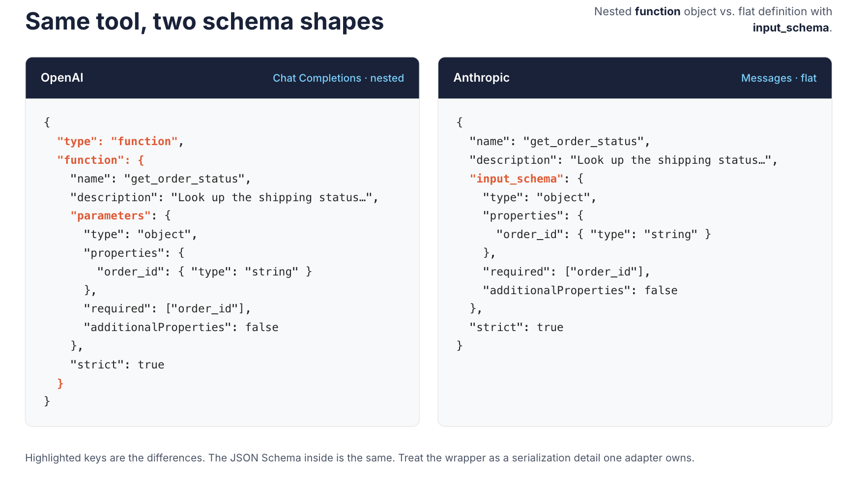Image resolution: width=868 pixels, height=487 pixels.
Task: Click "strict": true in the OpenAI card
Action: tap(117, 365)
